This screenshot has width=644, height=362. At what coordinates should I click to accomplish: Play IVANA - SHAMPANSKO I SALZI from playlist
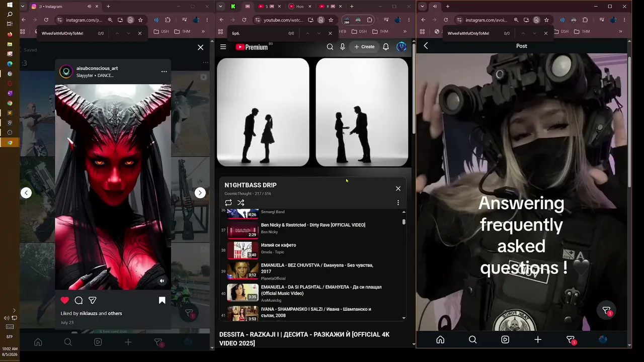(x=316, y=312)
